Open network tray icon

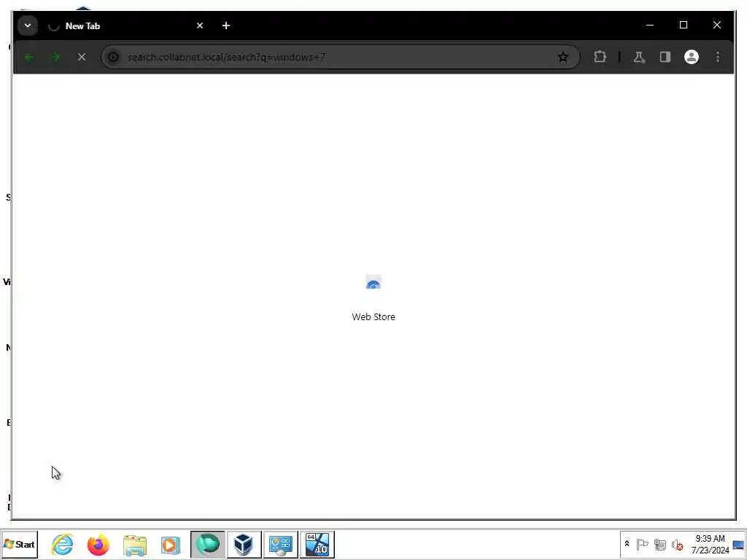659,544
